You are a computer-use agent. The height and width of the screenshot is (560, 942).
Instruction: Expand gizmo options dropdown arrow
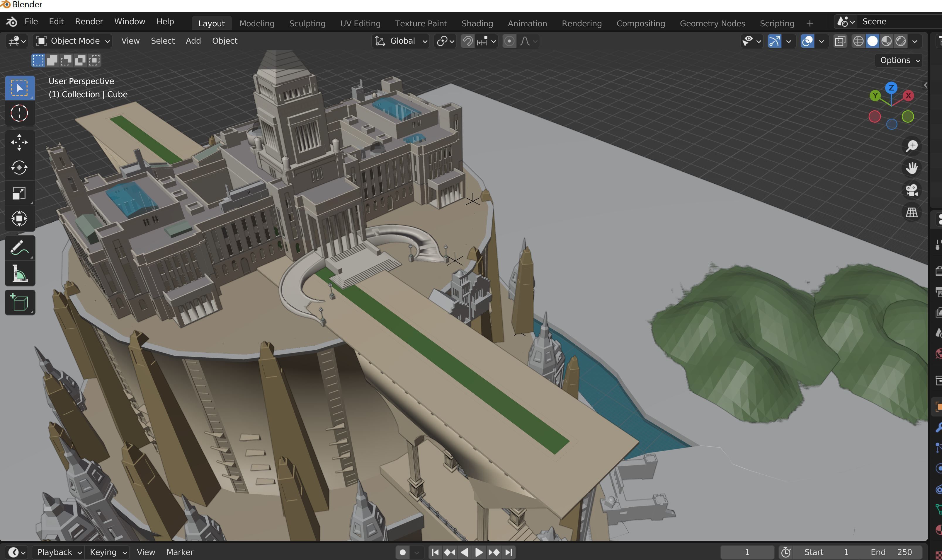pos(789,41)
